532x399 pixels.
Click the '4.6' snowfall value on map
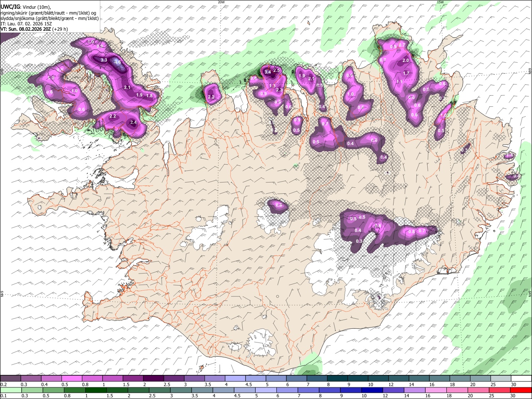pos(118,62)
